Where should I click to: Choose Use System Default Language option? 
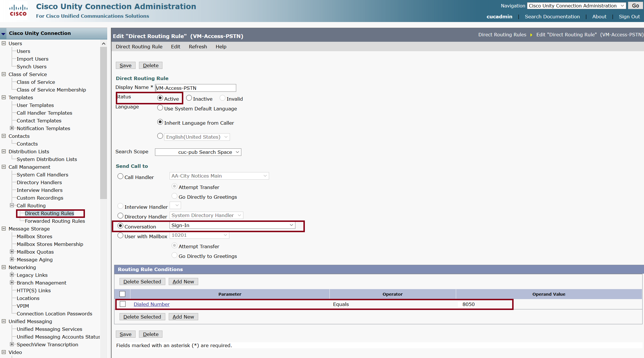point(160,108)
